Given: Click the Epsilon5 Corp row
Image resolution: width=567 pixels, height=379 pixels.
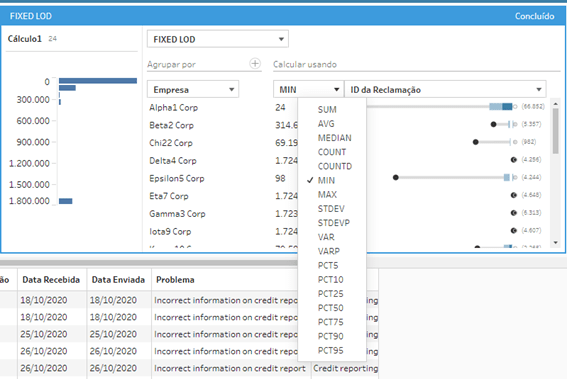Looking at the screenshot, I should coord(177,178).
